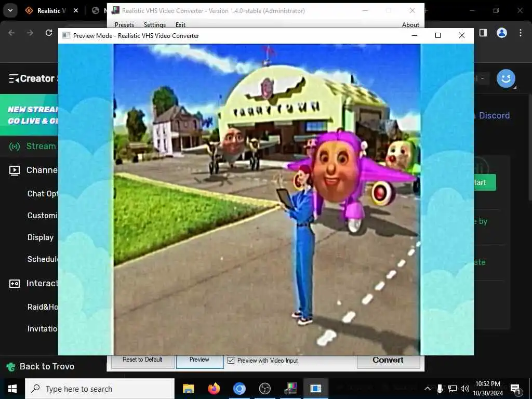Toggle the Creator Studio sidebar menu icon
This screenshot has height=399, width=532.
point(14,78)
